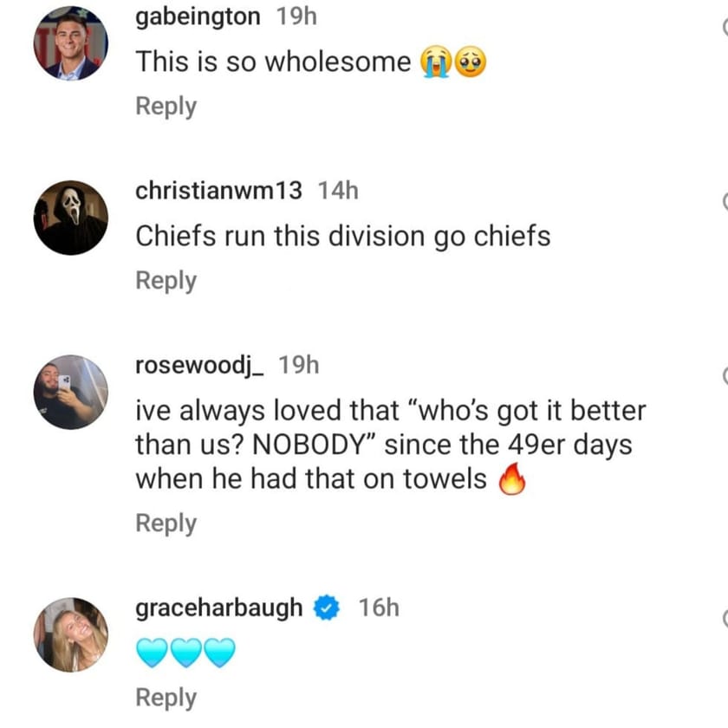Click the graceharbaugh username text
Image resolution: width=728 pixels, height=728 pixels.
click(x=218, y=608)
